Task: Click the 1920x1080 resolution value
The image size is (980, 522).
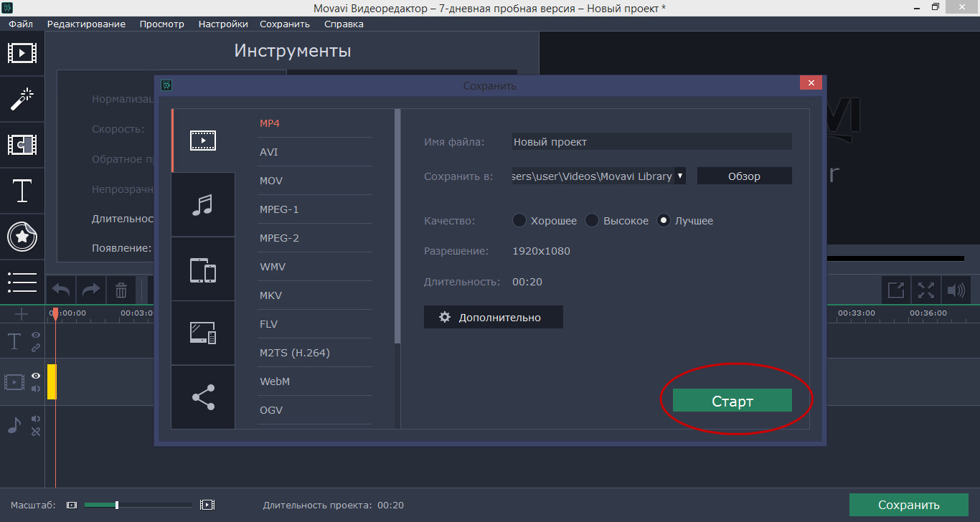Action: point(541,251)
